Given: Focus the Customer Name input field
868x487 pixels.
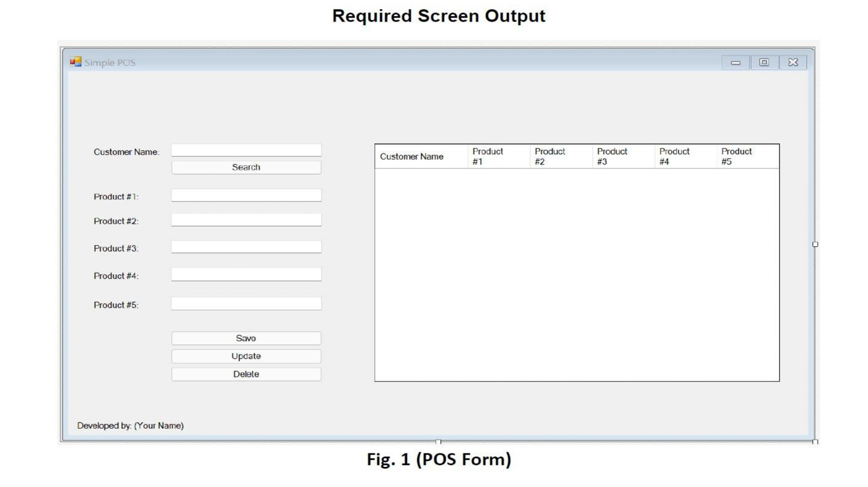Looking at the screenshot, I should [x=246, y=150].
